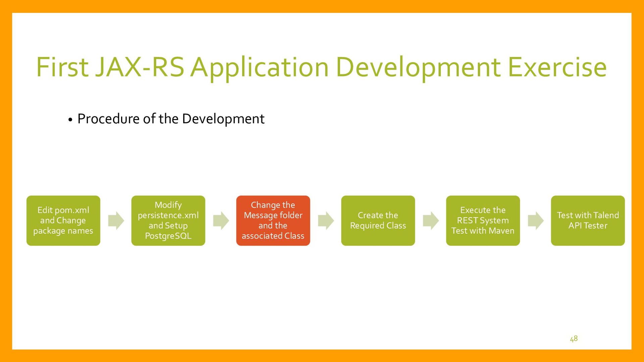Screen dimensions: 644x362
Task: Select the 'Test with Talend API Tester' box
Action: 588,221
